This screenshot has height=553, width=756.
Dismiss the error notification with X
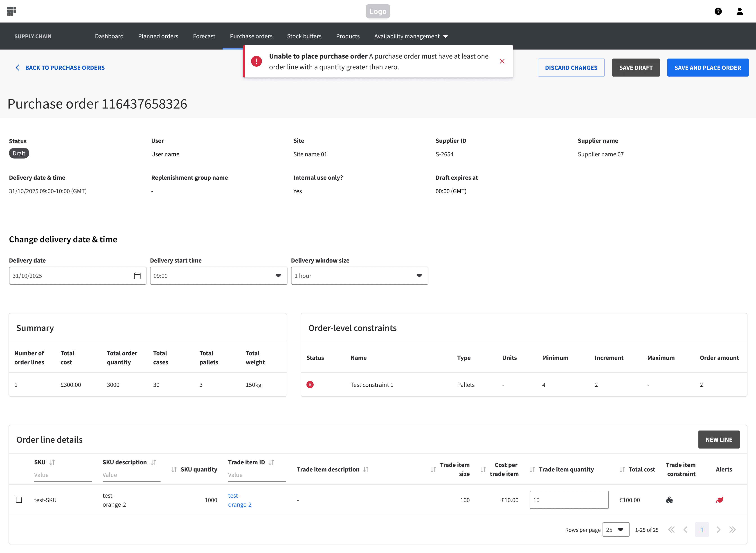click(x=502, y=61)
